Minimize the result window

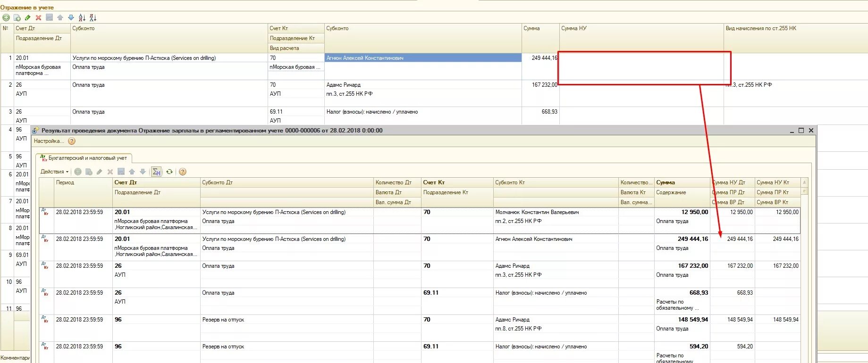click(792, 131)
